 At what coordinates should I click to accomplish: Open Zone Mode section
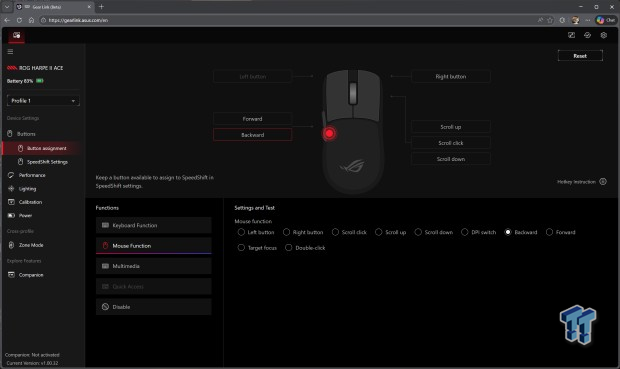[x=31, y=245]
